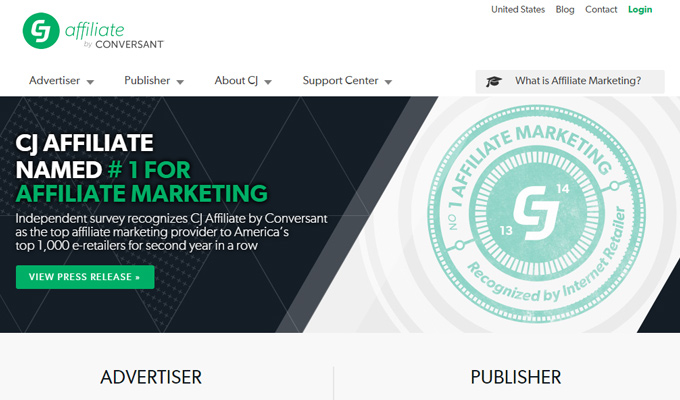Click the graduation cap icon
This screenshot has width=680, height=400.
tap(494, 81)
